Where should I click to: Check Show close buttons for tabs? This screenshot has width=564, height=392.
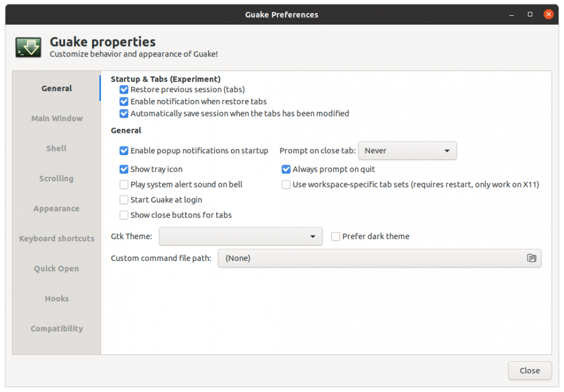point(124,215)
